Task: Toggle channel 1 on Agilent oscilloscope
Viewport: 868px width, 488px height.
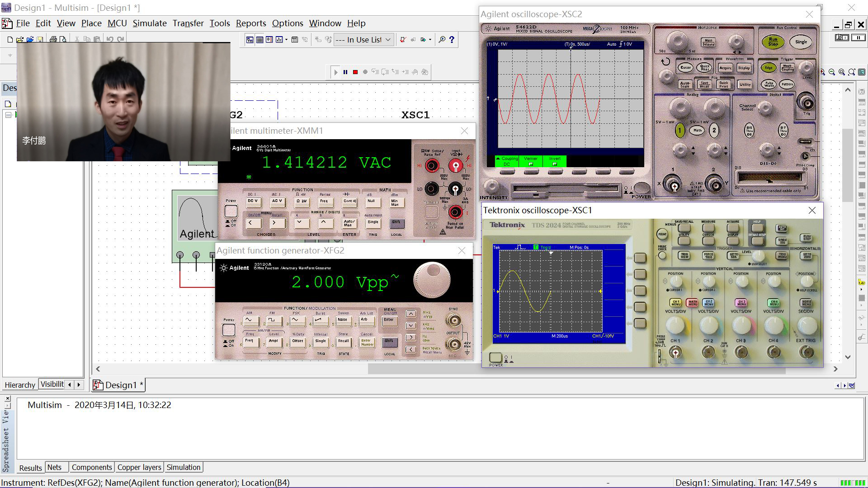Action: [679, 131]
